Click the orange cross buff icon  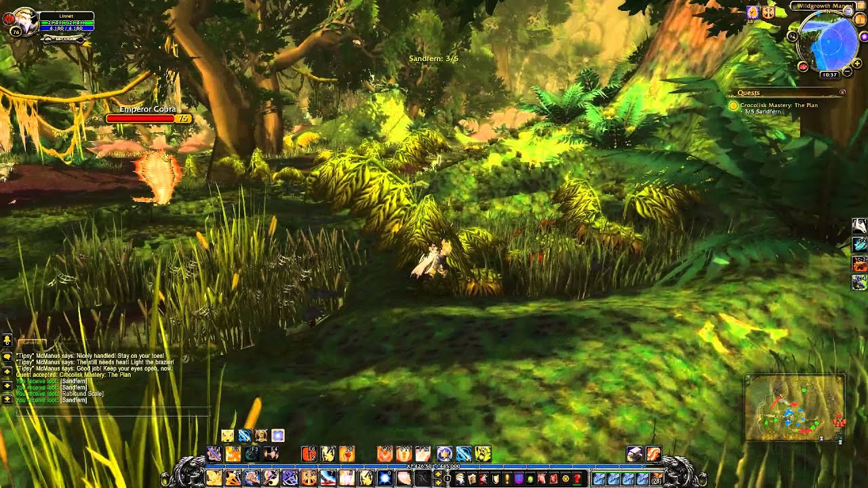point(768,12)
